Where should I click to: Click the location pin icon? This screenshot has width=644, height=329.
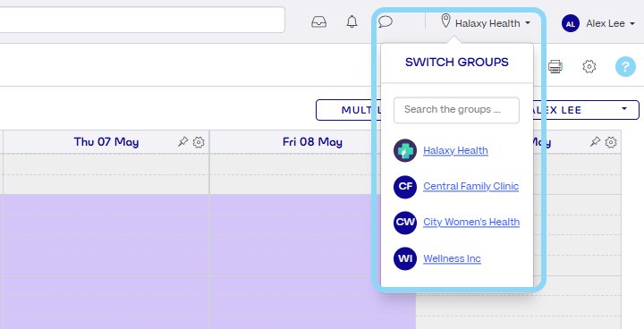click(x=445, y=21)
